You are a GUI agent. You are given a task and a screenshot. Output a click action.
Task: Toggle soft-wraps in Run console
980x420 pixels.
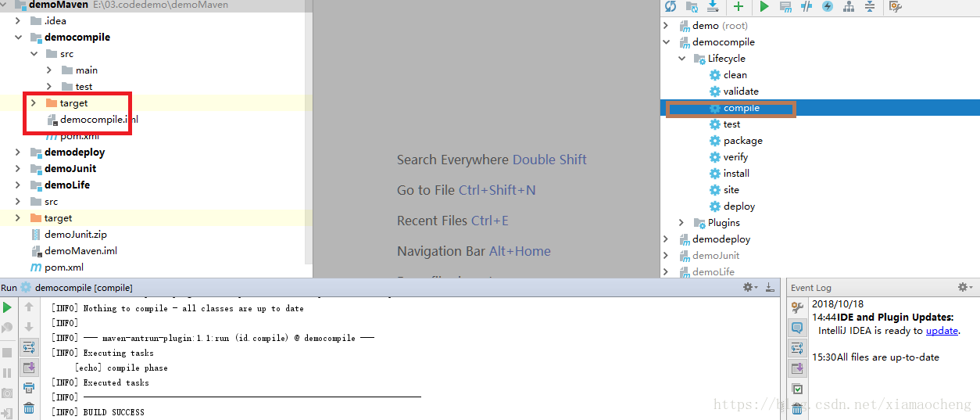click(x=29, y=347)
